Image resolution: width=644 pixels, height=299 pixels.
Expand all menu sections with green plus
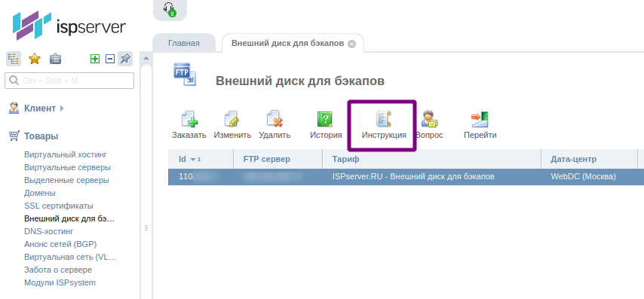(95, 59)
